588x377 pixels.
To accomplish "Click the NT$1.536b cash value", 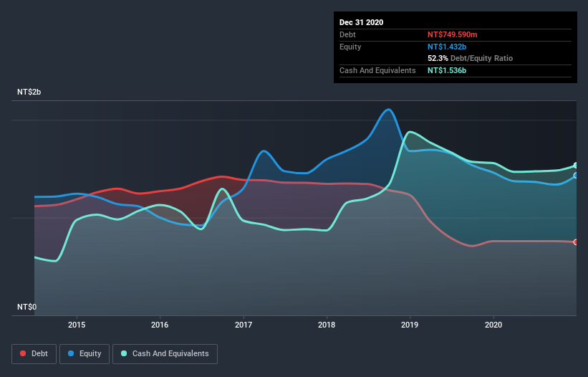I will [x=447, y=70].
